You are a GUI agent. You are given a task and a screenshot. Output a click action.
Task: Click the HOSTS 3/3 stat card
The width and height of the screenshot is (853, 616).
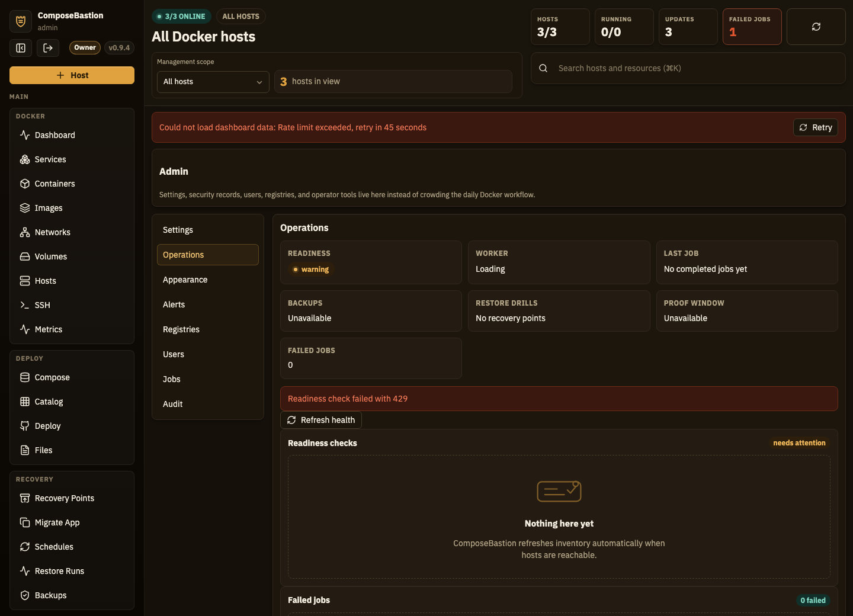click(560, 27)
